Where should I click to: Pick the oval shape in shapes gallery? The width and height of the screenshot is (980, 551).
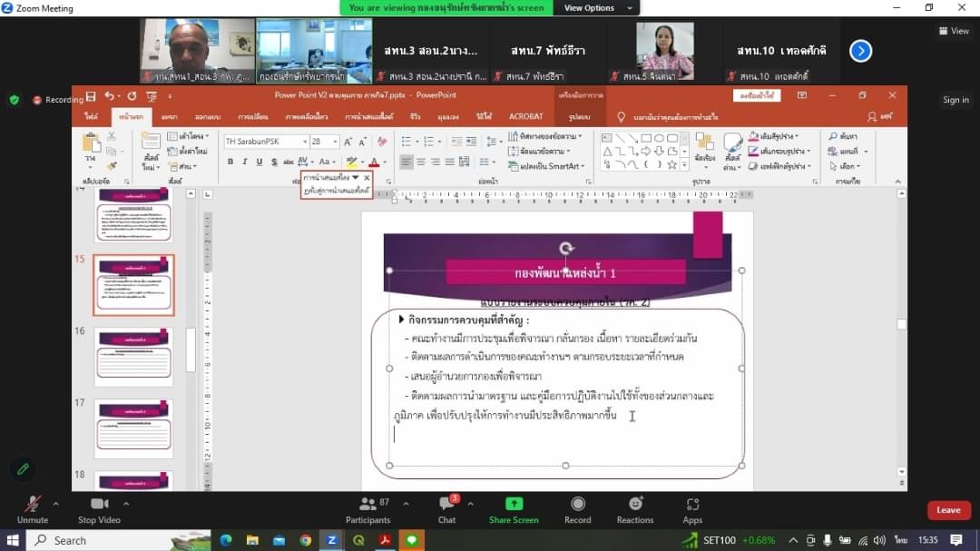(x=659, y=138)
